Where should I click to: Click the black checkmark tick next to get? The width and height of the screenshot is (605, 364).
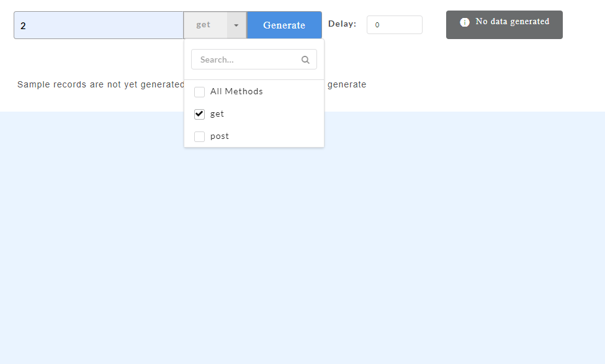point(199,113)
